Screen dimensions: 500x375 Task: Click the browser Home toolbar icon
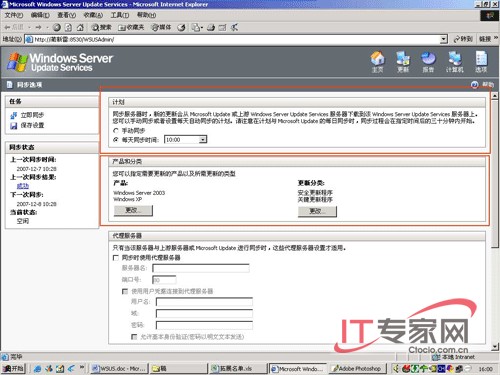click(80, 27)
